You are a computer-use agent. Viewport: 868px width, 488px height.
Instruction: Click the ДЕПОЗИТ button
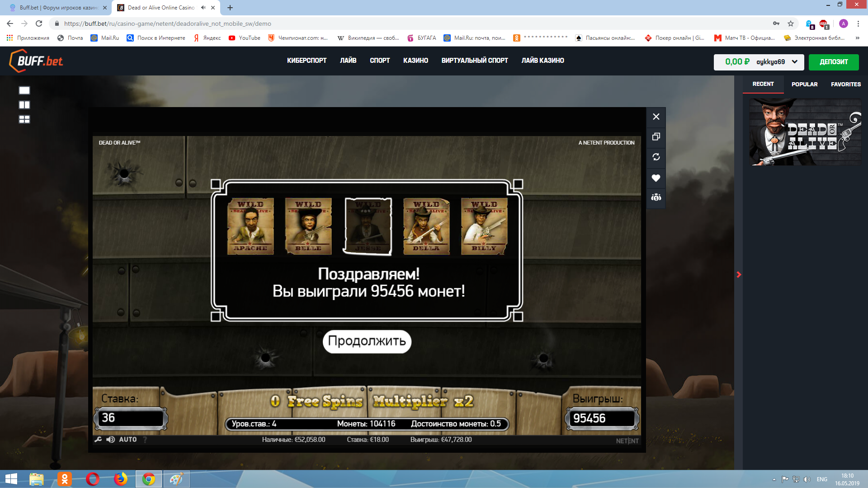click(x=834, y=62)
